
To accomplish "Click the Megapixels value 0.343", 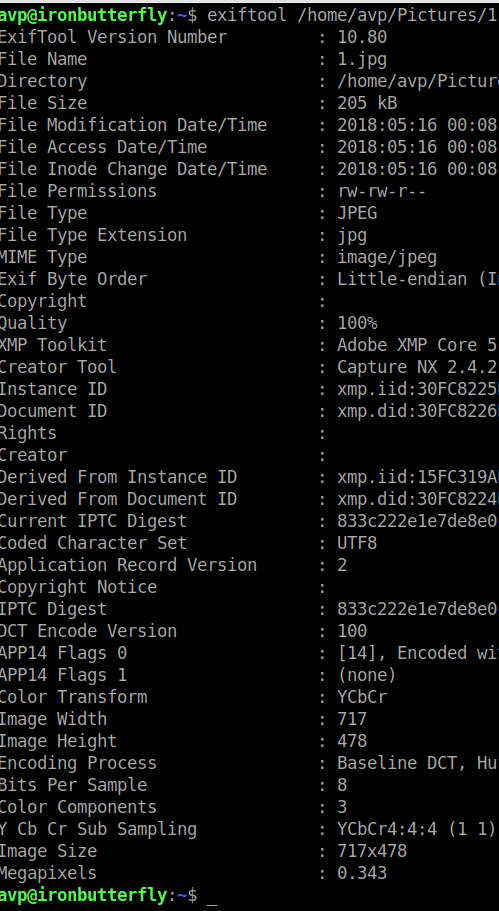I will coord(362,873).
